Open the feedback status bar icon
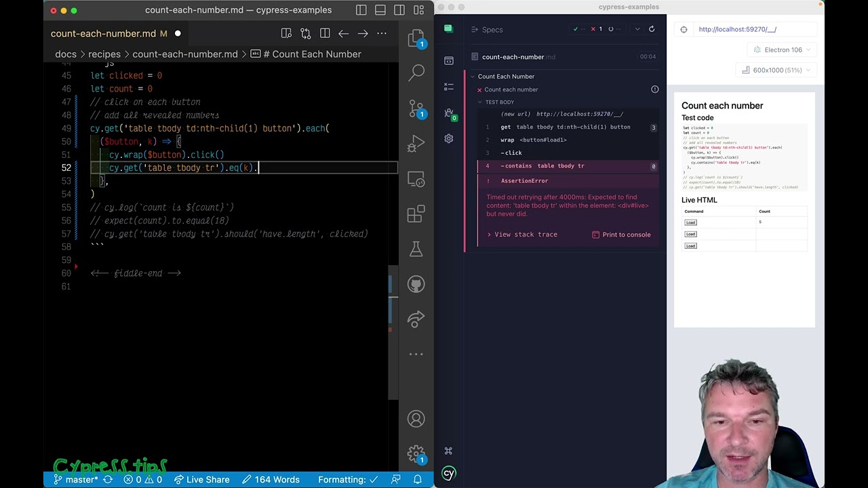The image size is (868, 488). click(x=396, y=480)
